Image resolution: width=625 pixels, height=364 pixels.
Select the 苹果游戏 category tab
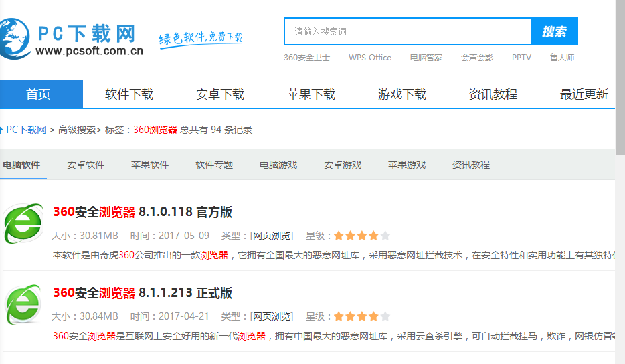coord(407,165)
